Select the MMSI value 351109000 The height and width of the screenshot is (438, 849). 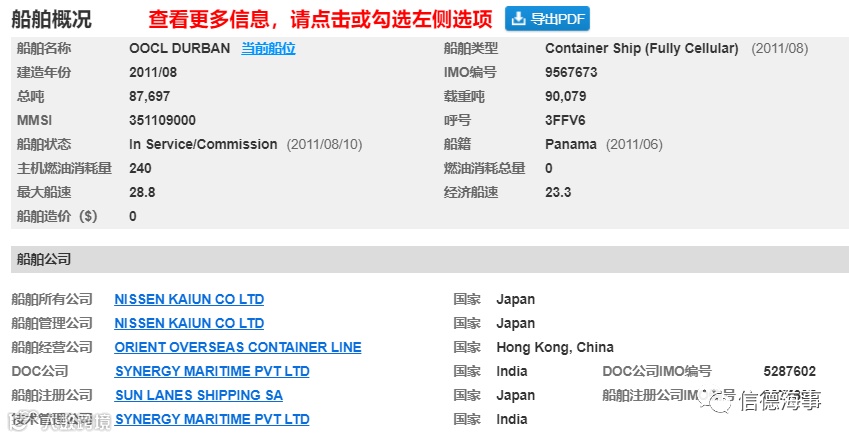tap(162, 120)
